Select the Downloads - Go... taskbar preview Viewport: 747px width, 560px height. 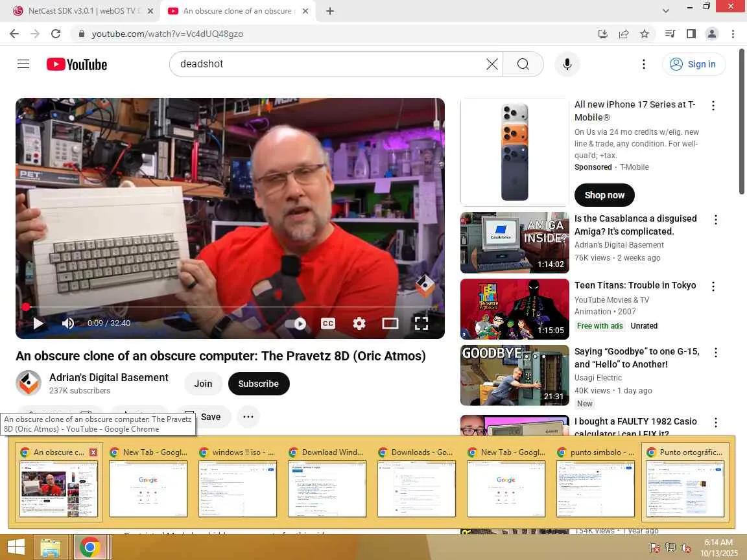[416, 482]
